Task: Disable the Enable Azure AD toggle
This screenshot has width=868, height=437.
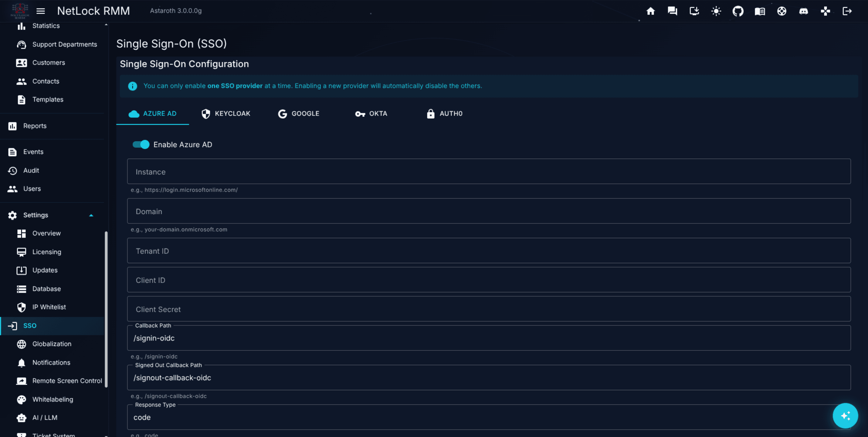Action: point(141,144)
